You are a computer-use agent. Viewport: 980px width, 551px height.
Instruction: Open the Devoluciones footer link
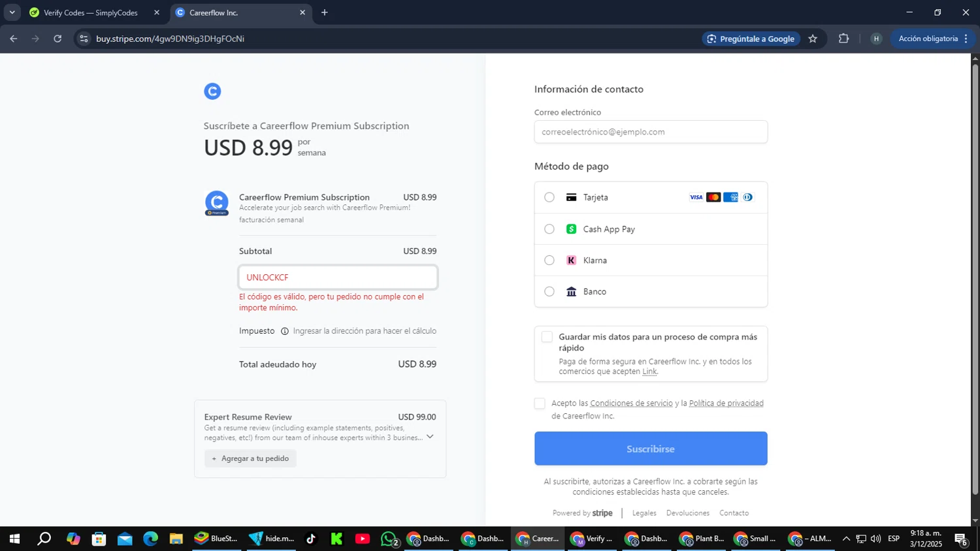coord(687,513)
